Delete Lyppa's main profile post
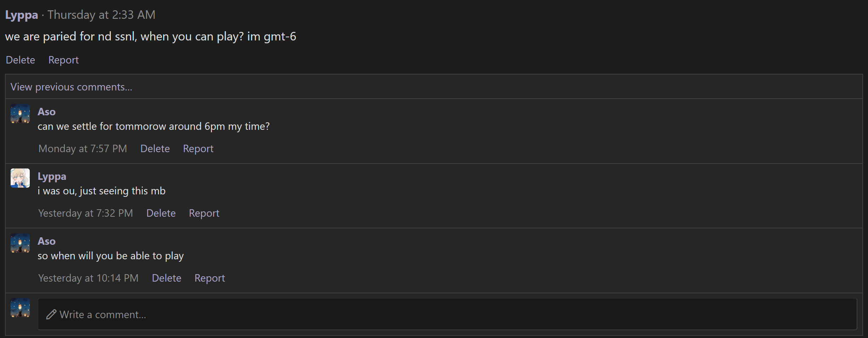868x338 pixels. click(20, 60)
